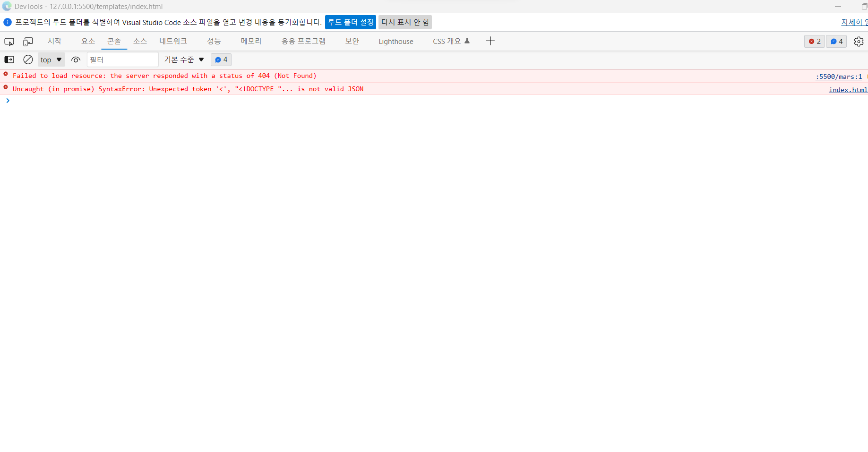868x452 pixels.
Task: Click the error icon on the 404 message row
Action: pos(6,74)
